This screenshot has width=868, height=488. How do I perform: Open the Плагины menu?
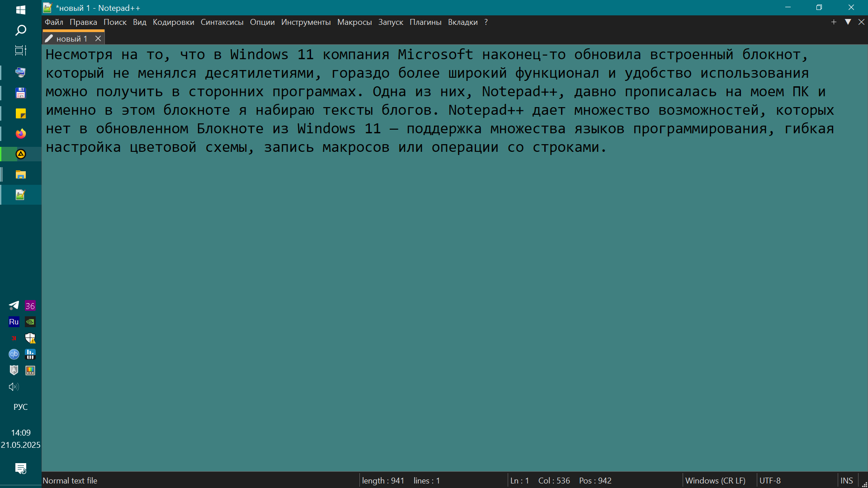click(x=425, y=22)
